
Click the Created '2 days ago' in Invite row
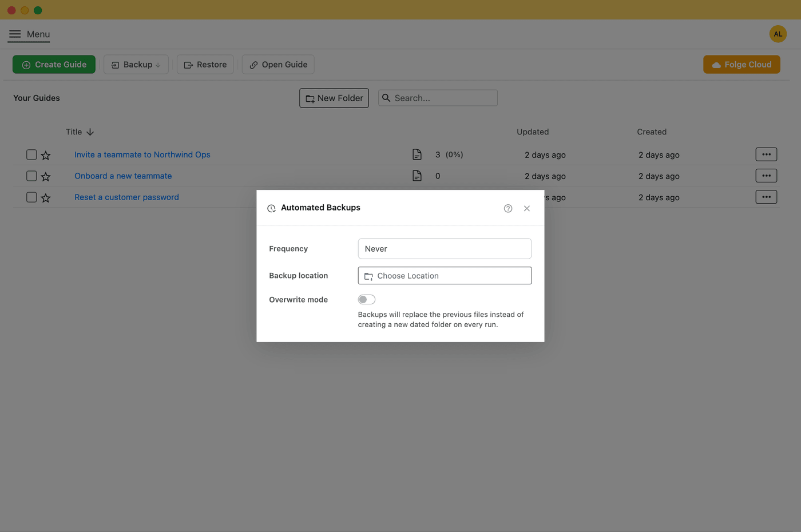pyautogui.click(x=659, y=155)
